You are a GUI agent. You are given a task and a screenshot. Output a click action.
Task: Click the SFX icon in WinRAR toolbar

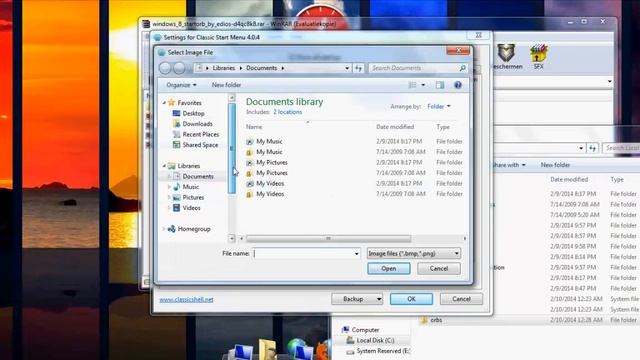point(538,57)
